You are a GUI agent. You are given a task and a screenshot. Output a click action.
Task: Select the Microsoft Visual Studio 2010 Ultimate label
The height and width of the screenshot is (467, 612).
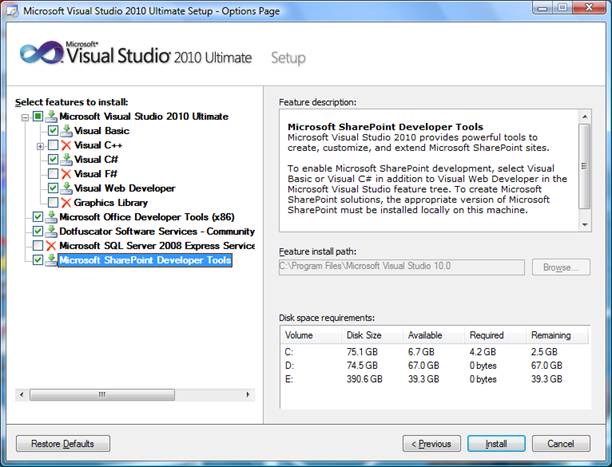tap(144, 116)
